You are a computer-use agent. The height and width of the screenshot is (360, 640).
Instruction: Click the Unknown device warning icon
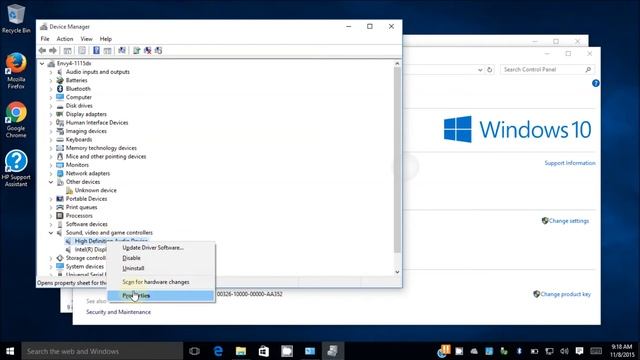click(69, 190)
